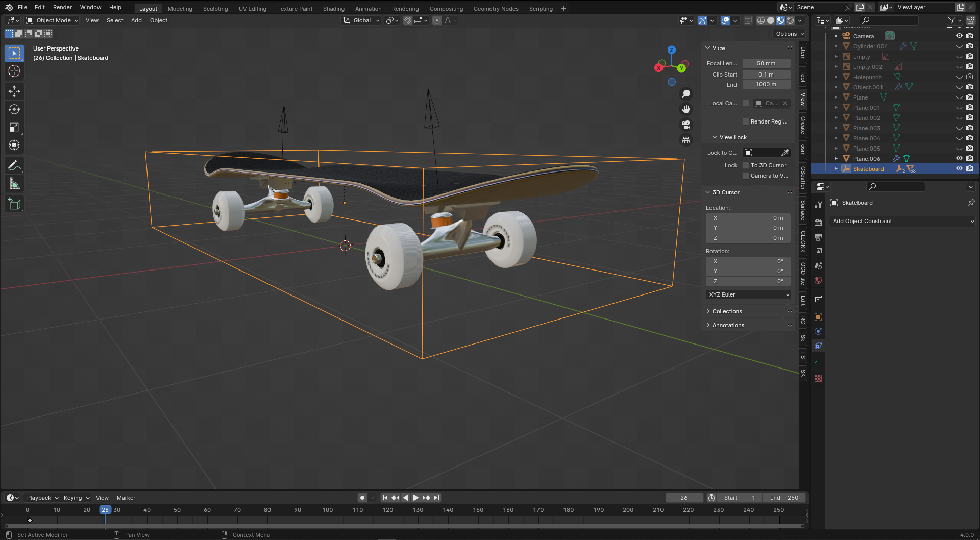980x540 pixels.
Task: Click the Options button in viewport header
Action: tap(789, 34)
